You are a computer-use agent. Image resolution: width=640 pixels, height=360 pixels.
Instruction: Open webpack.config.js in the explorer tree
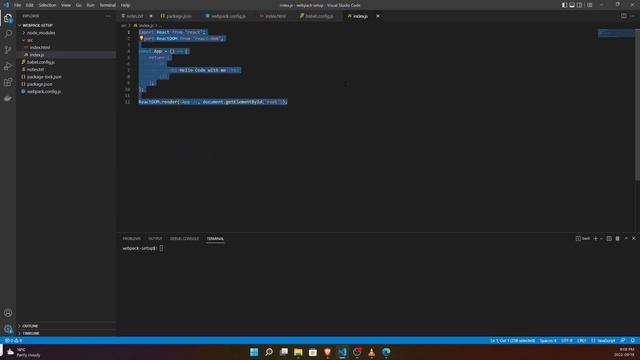tap(44, 91)
